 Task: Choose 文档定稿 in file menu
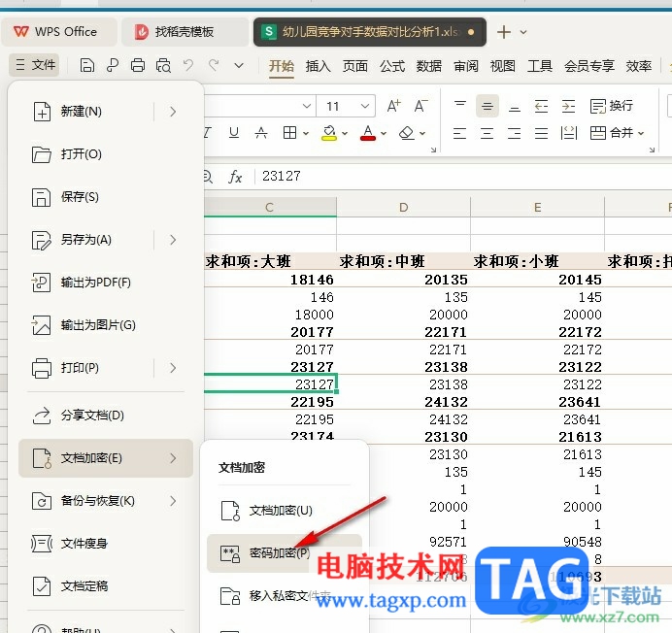[x=106, y=585]
